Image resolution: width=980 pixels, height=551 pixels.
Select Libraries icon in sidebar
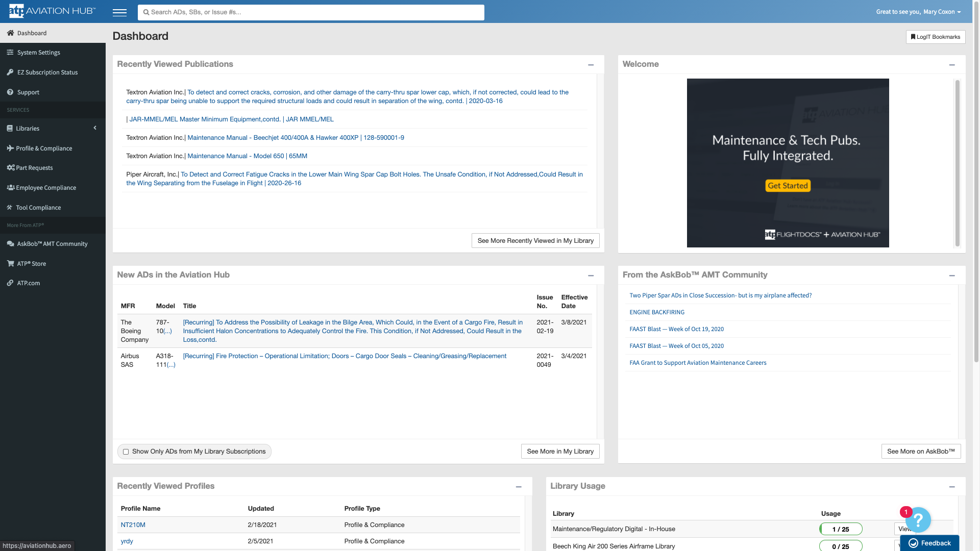(10, 128)
